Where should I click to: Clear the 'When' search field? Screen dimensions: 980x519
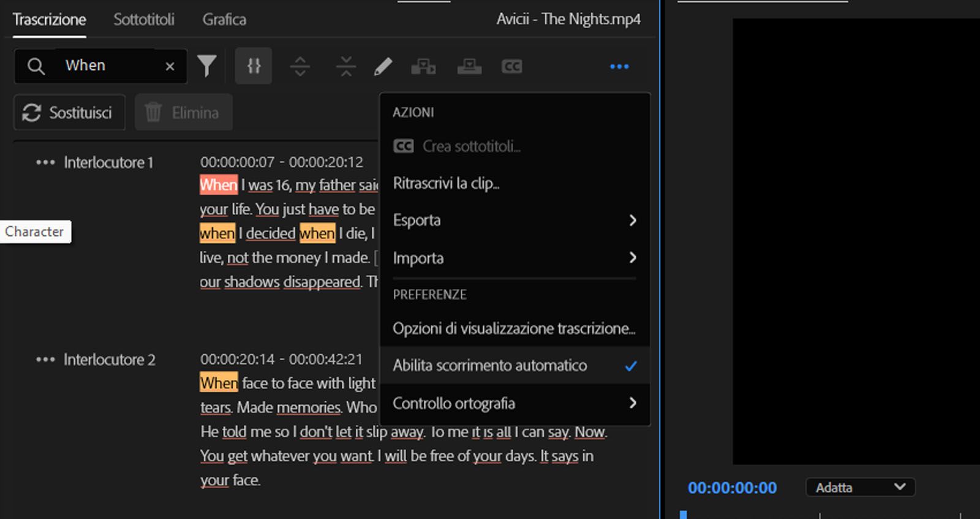[170, 66]
